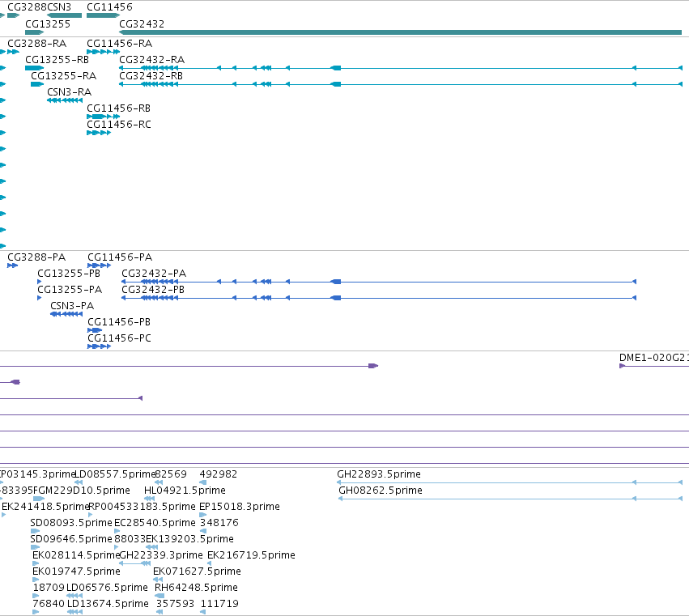The height and width of the screenshot is (616, 689).
Task: Click transcript CG11456-RC label
Action: [119, 125]
